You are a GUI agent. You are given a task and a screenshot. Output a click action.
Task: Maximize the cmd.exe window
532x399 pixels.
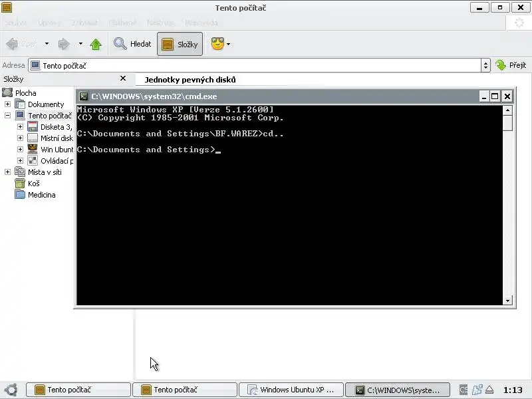495,96
